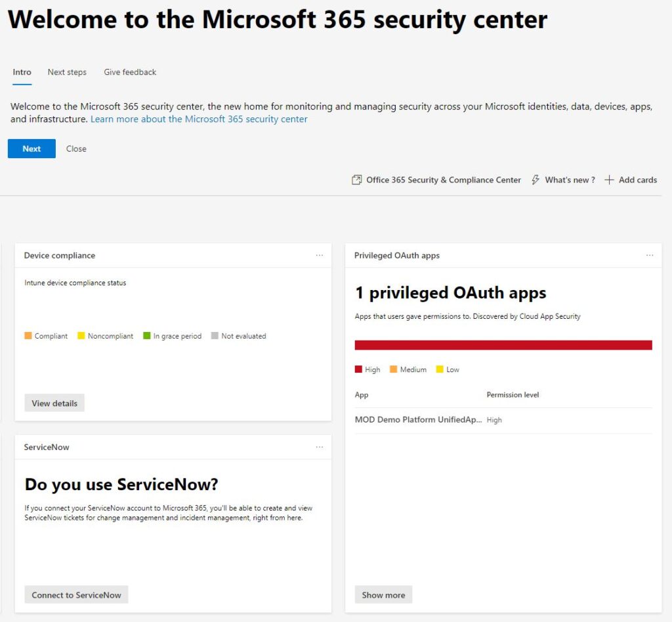Select the Give feedback tab

129,72
